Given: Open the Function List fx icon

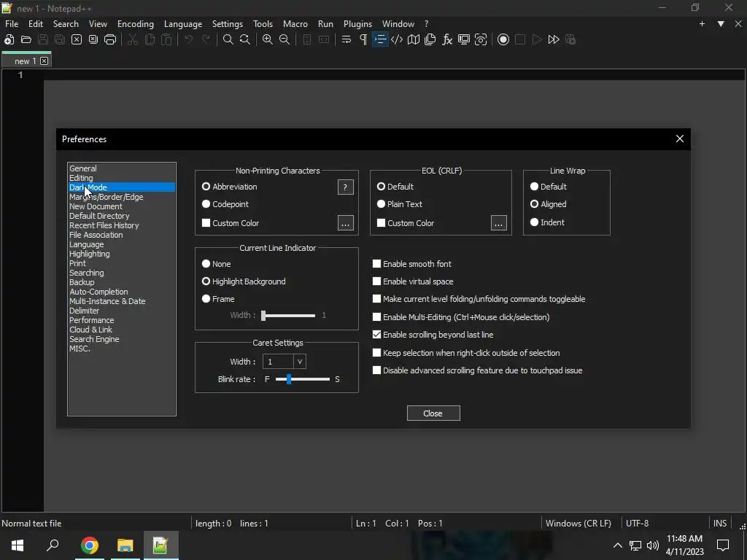Looking at the screenshot, I should tap(447, 39).
